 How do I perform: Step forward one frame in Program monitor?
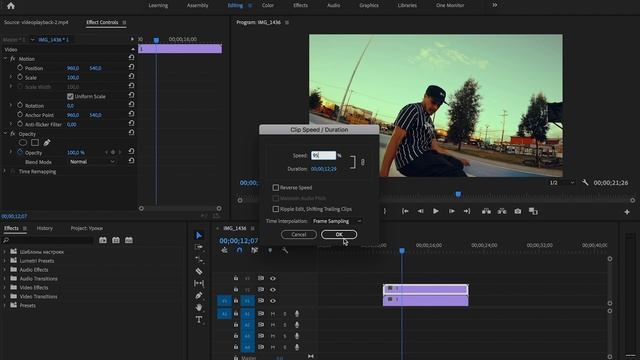coord(451,211)
